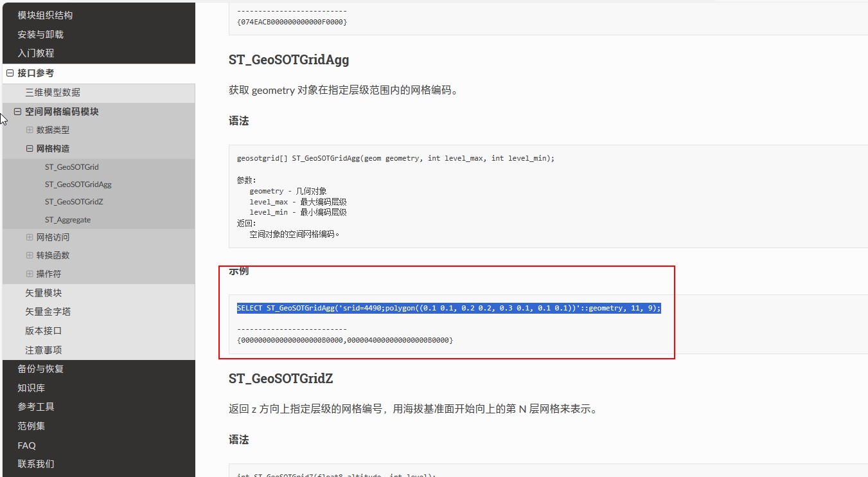The width and height of the screenshot is (868, 477).
Task: Go to ST_Aggregate in the sidebar
Action: [67, 220]
